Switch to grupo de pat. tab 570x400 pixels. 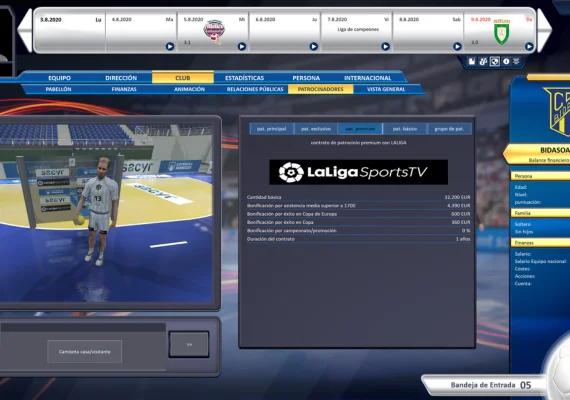(x=449, y=129)
